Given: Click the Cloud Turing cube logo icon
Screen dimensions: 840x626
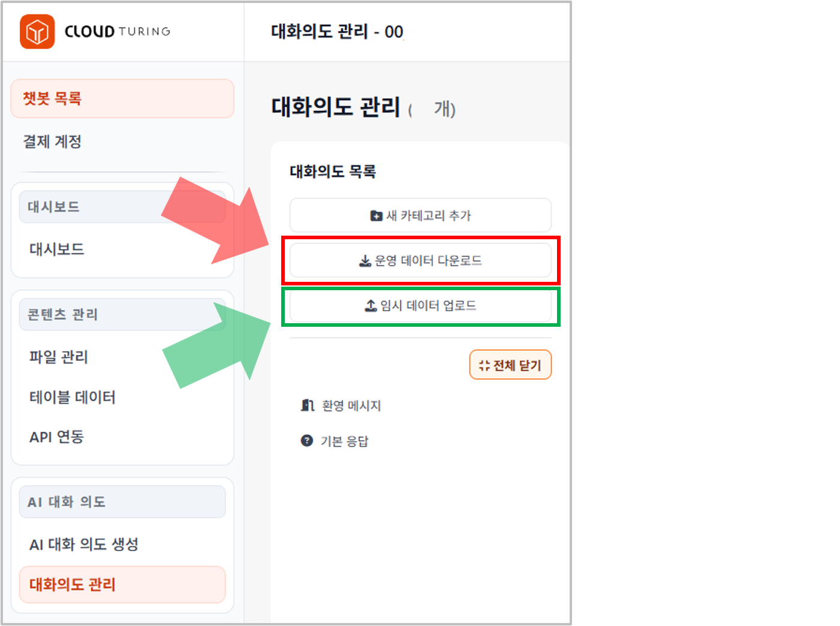Looking at the screenshot, I should tap(37, 31).
